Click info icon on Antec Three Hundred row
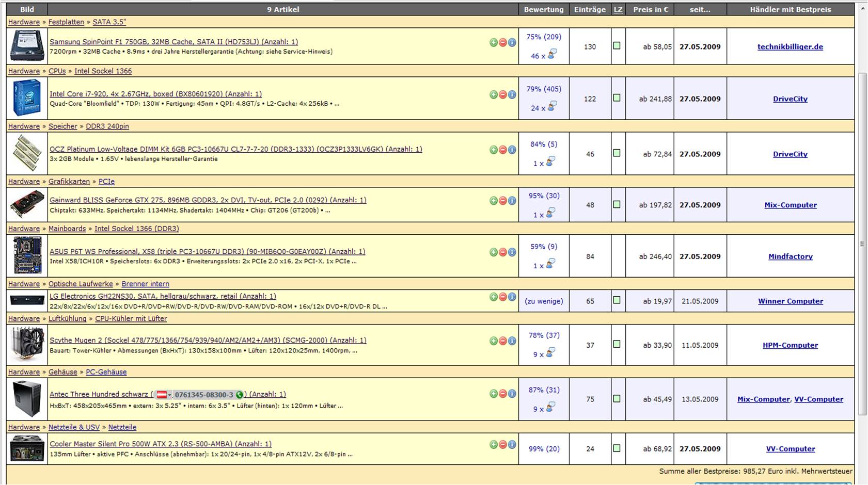This screenshot has width=868, height=485. pos(512,394)
